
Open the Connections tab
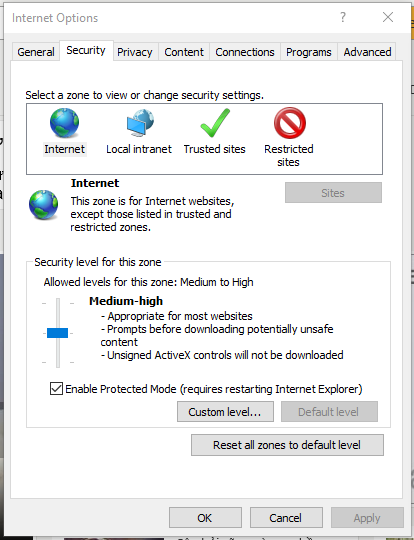tap(245, 52)
